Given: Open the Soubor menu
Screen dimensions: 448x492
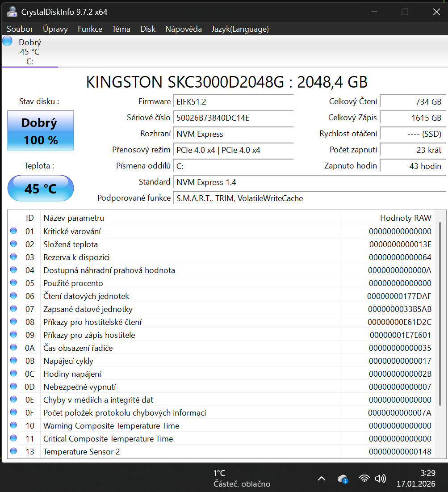Looking at the screenshot, I should point(20,29).
